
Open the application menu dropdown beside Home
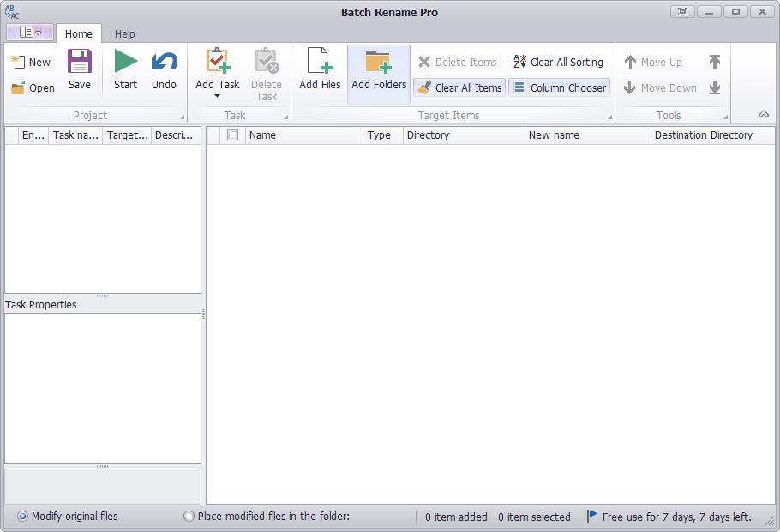[30, 33]
